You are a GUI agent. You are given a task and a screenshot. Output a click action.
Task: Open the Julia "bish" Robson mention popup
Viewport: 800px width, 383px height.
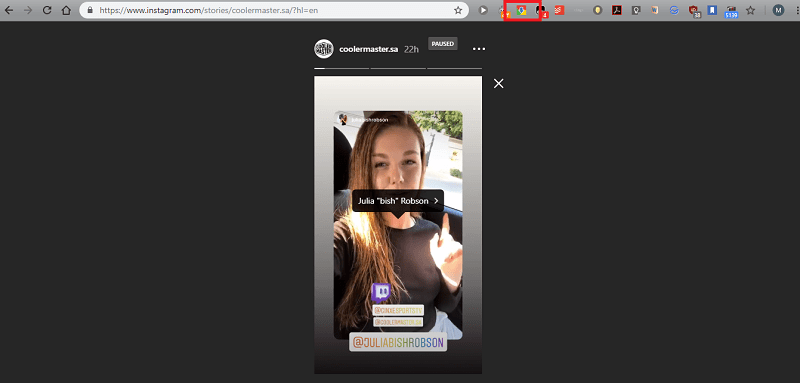click(x=398, y=201)
